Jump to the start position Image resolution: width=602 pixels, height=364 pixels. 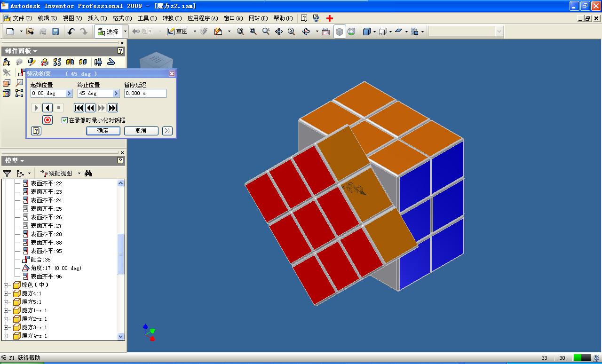point(79,108)
